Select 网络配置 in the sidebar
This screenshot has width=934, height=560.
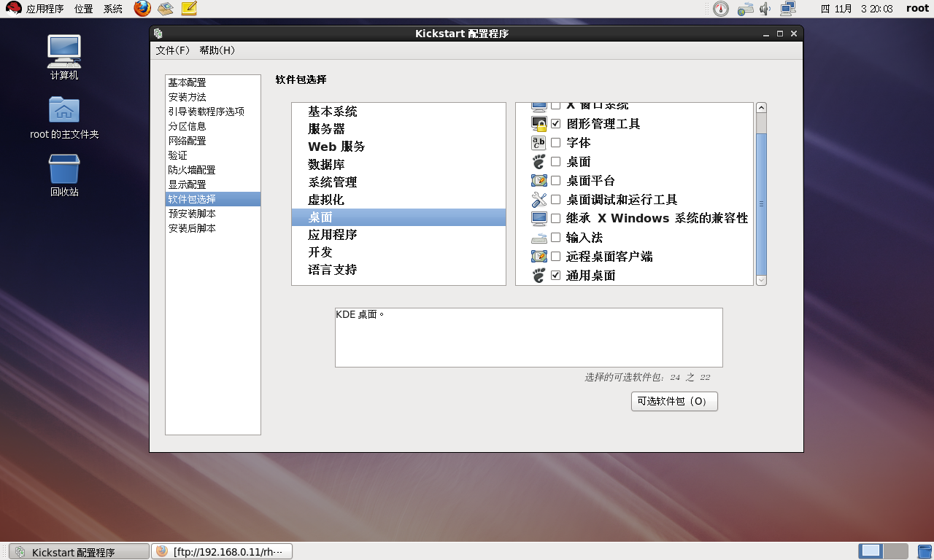pyautogui.click(x=213, y=141)
